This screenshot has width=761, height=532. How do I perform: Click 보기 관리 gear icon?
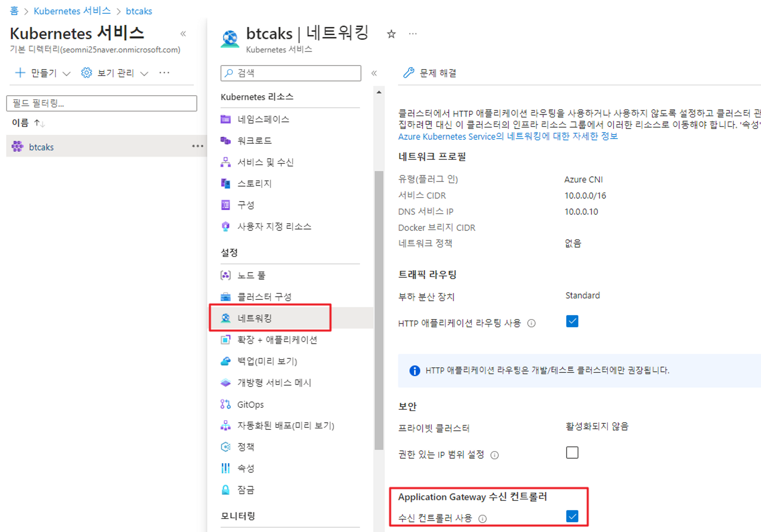click(86, 73)
